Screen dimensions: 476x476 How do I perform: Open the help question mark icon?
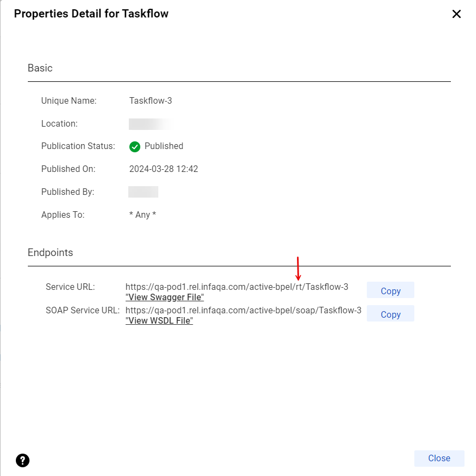(23, 460)
